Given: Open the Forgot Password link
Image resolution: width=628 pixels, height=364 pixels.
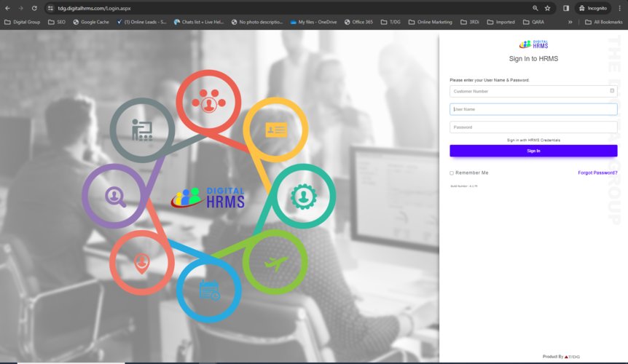Looking at the screenshot, I should point(597,173).
